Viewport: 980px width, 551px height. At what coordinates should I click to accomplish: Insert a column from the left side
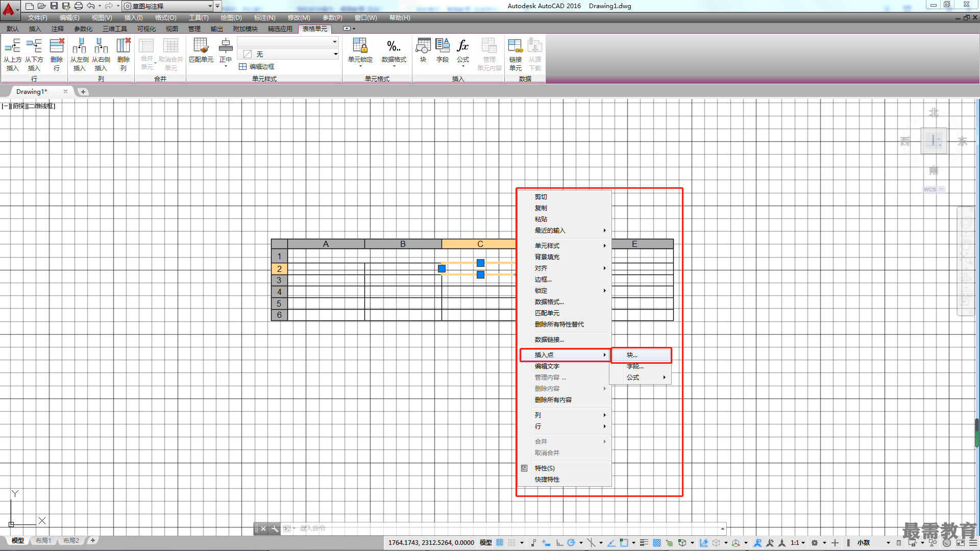click(80, 54)
